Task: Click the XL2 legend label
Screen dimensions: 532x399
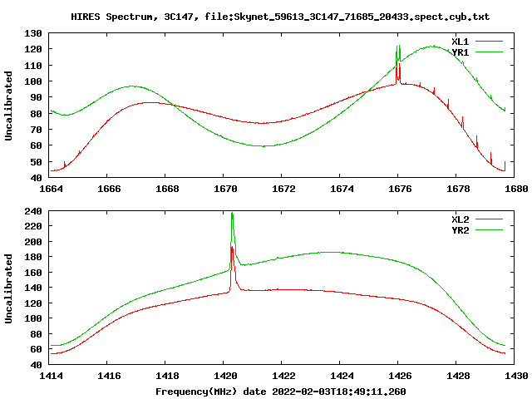Action: 460,219
